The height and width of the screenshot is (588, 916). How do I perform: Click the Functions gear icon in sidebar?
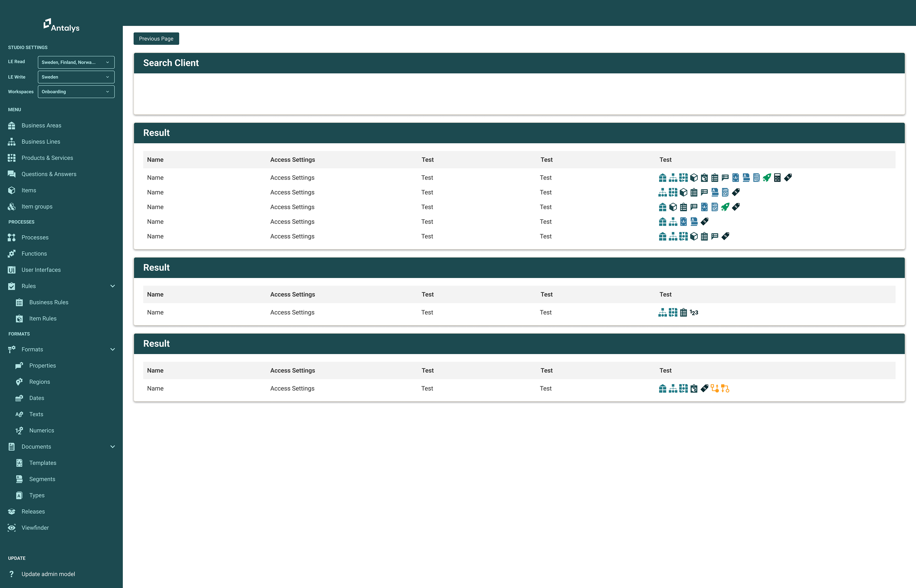click(x=11, y=253)
